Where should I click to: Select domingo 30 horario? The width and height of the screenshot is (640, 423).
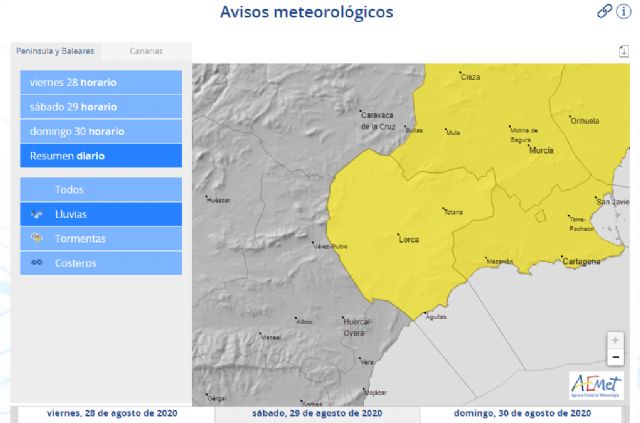pyautogui.click(x=101, y=131)
